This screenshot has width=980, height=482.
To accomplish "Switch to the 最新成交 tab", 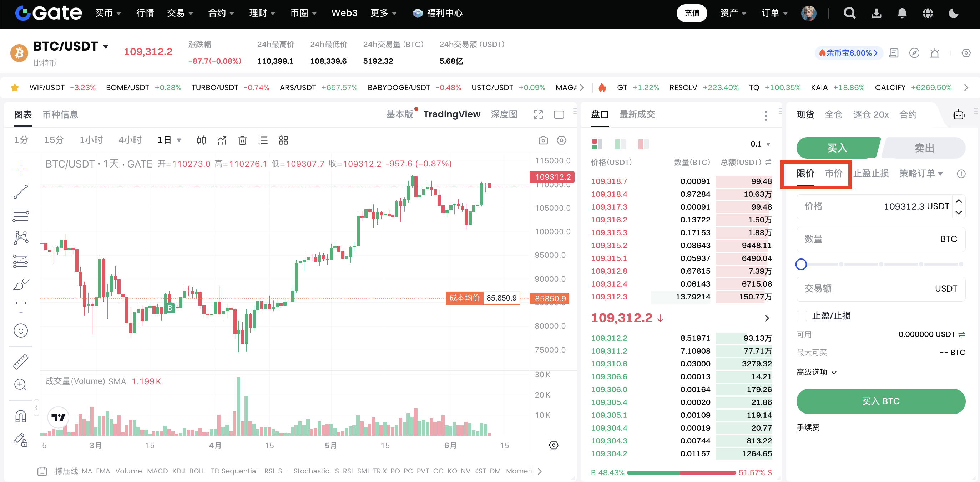I will pyautogui.click(x=637, y=114).
